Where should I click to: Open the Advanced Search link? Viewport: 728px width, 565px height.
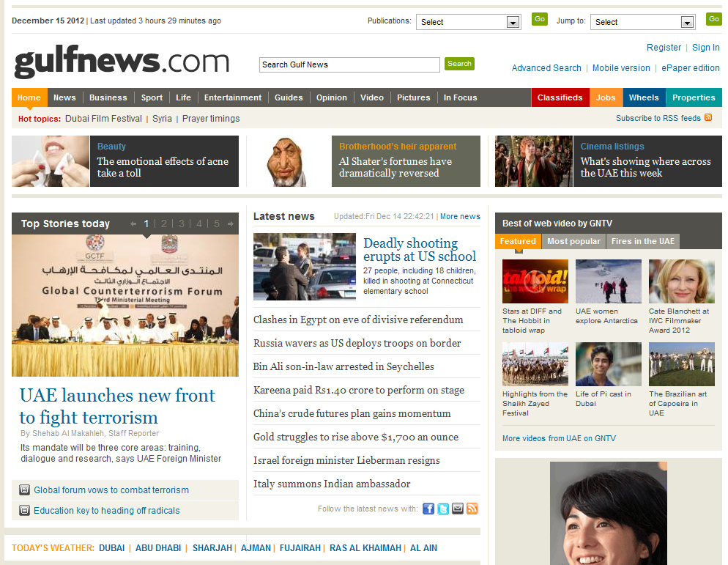tap(546, 68)
